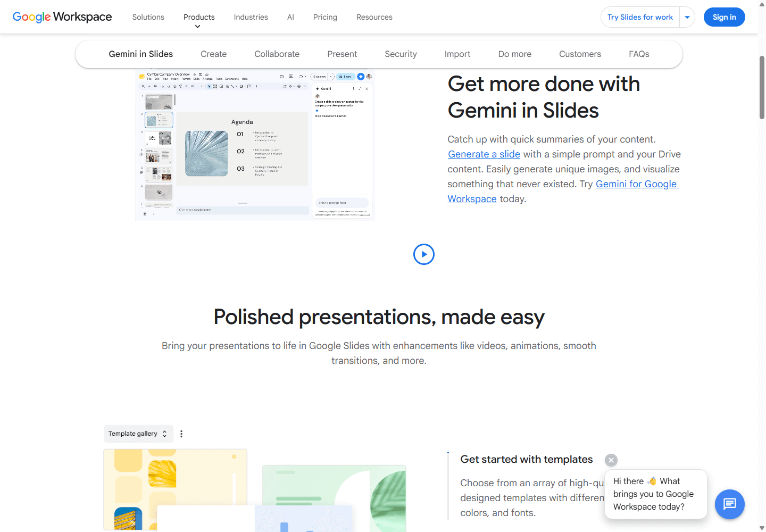Click the Get started with templates heading
This screenshot has width=766, height=532.
527,459
